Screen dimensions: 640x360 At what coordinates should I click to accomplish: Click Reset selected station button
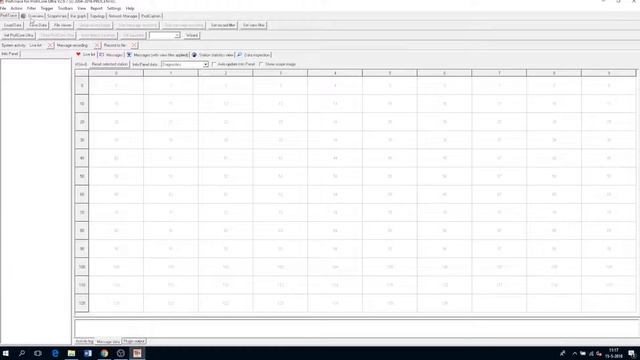coord(109,64)
